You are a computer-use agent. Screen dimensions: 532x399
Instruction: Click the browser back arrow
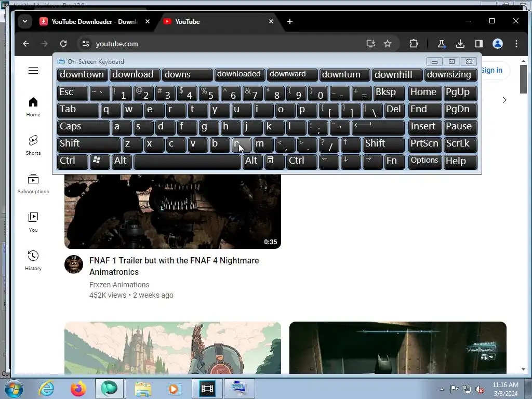tap(26, 44)
